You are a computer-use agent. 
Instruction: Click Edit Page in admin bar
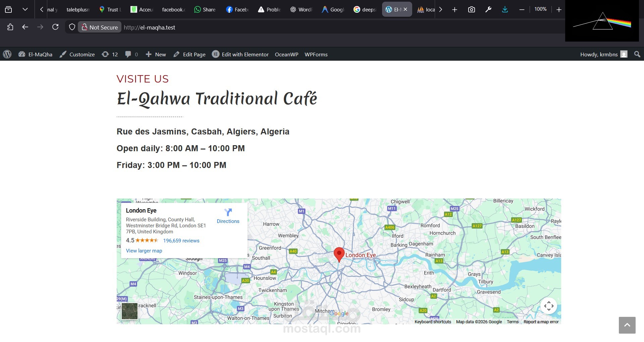click(190, 54)
